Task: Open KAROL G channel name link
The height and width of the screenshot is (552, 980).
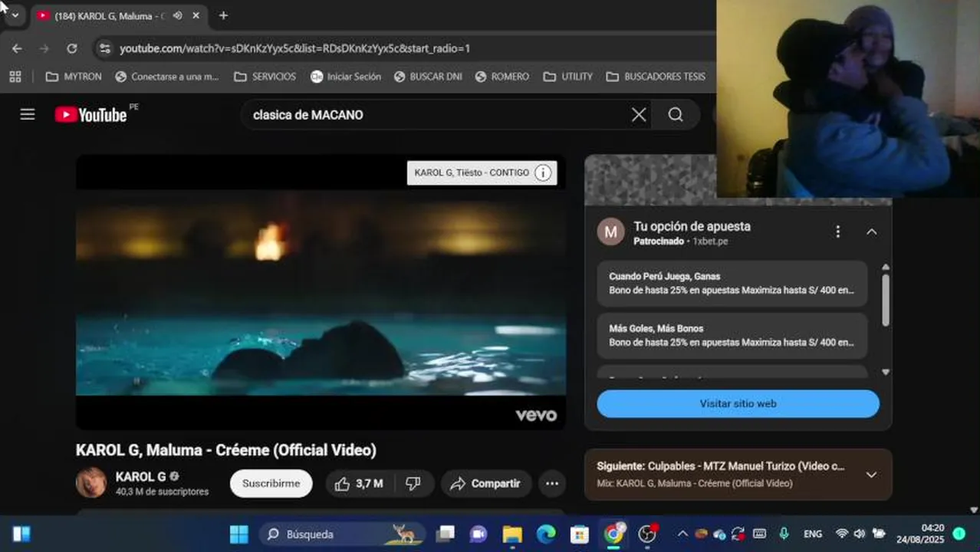Action: tap(140, 476)
